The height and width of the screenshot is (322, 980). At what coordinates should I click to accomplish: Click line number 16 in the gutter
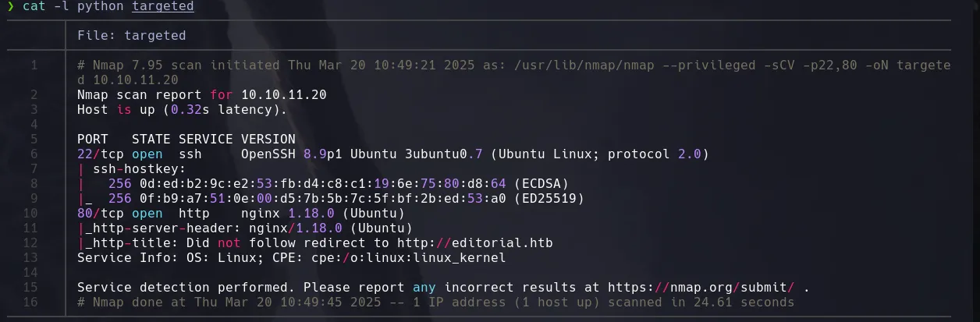coord(34,302)
